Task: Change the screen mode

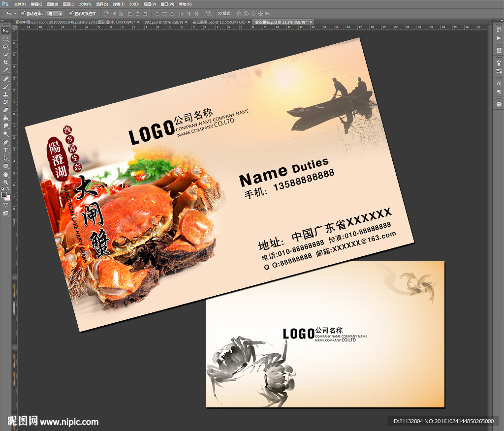Action: click(6, 213)
